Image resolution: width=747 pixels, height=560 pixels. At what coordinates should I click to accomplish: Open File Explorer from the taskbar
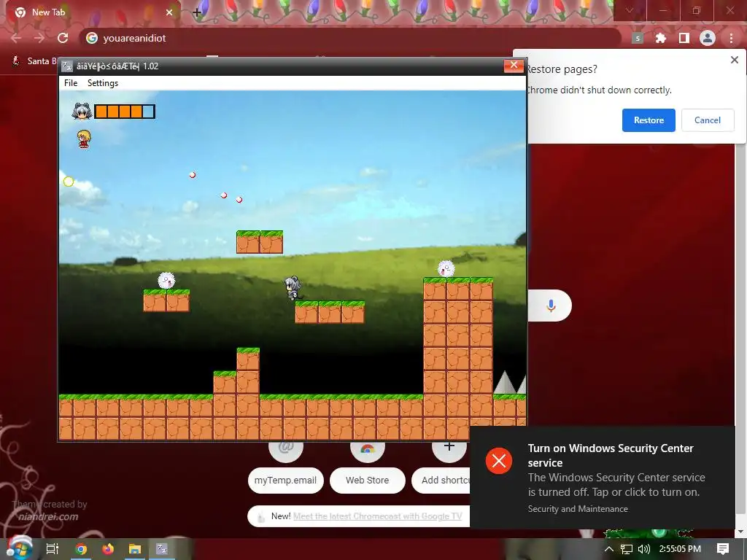135,549
